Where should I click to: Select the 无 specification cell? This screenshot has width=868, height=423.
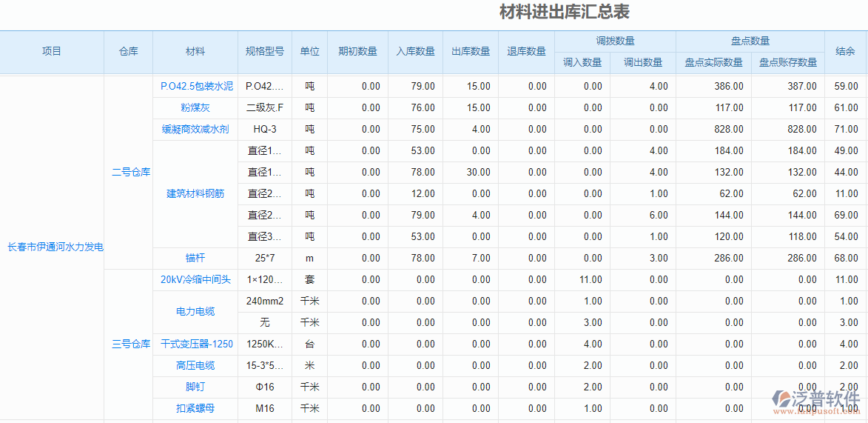(265, 322)
